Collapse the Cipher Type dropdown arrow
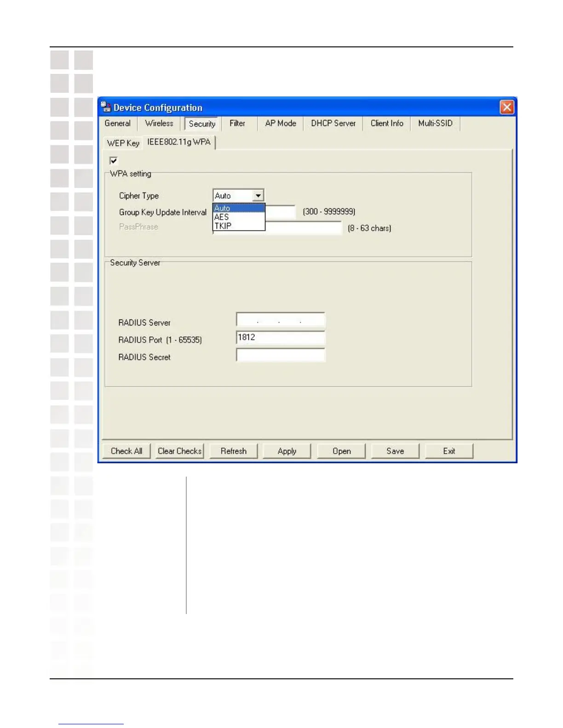Image resolution: width=563 pixels, height=728 pixels. (x=258, y=196)
